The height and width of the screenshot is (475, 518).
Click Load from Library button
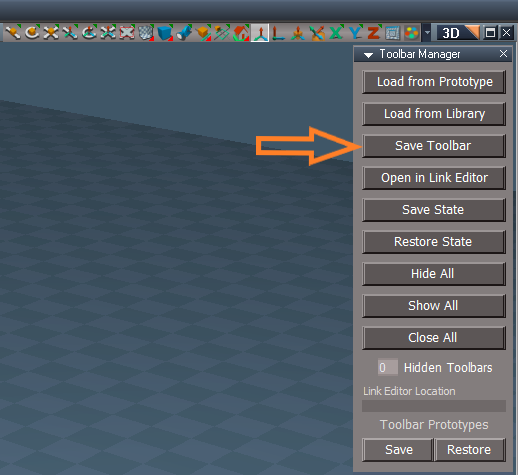pyautogui.click(x=434, y=114)
